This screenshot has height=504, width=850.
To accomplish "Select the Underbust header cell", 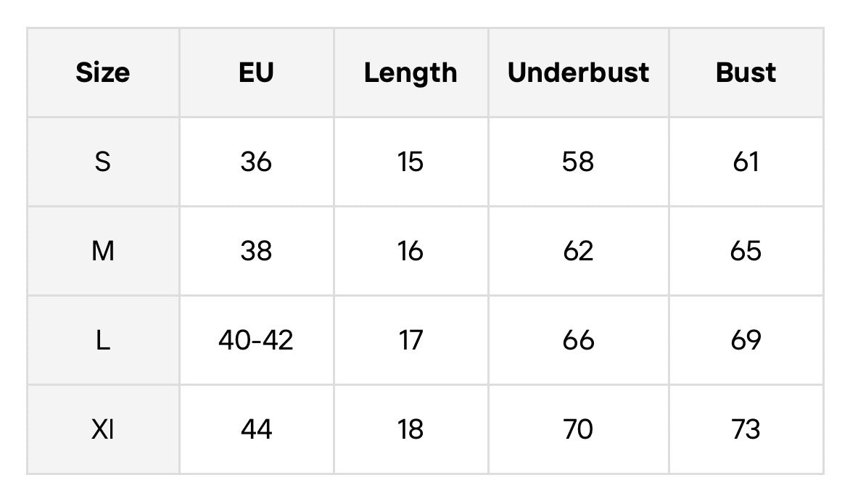I will [579, 73].
